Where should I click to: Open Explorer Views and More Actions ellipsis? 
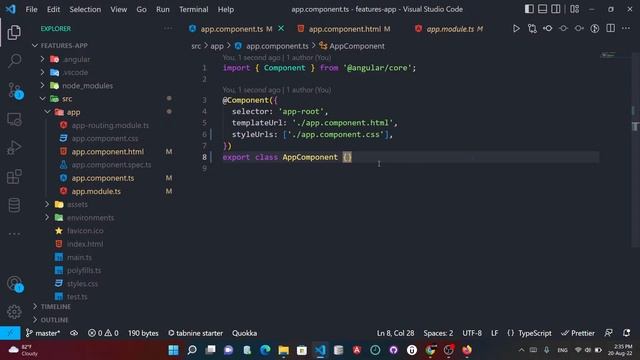pos(168,29)
